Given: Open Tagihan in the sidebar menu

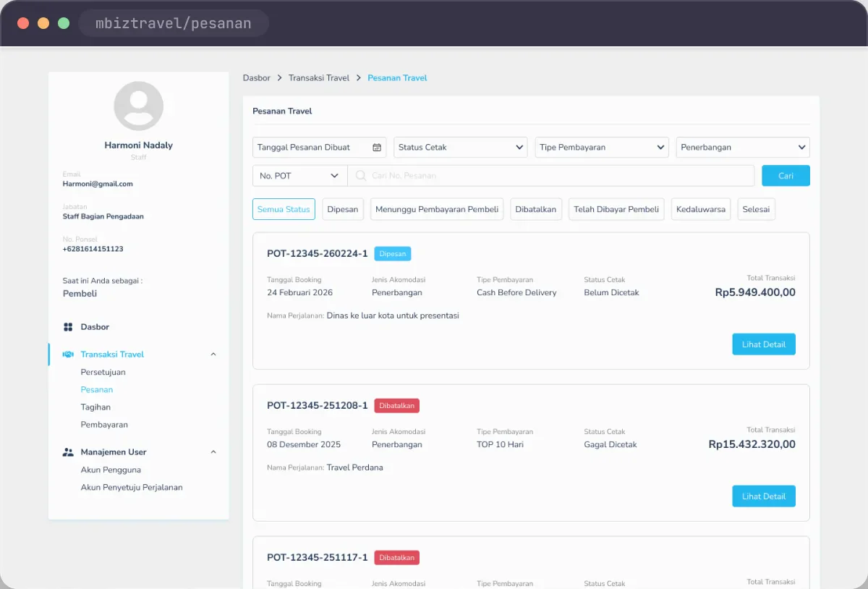Looking at the screenshot, I should [95, 407].
